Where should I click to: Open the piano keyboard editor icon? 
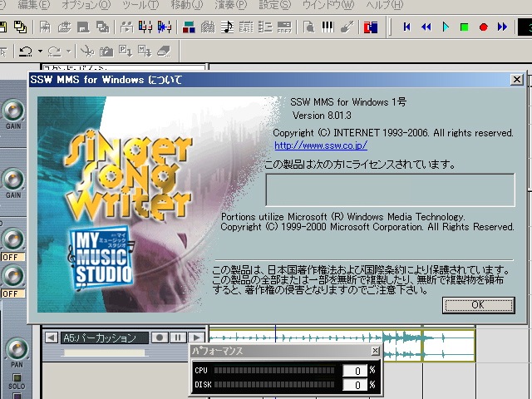coord(328,27)
